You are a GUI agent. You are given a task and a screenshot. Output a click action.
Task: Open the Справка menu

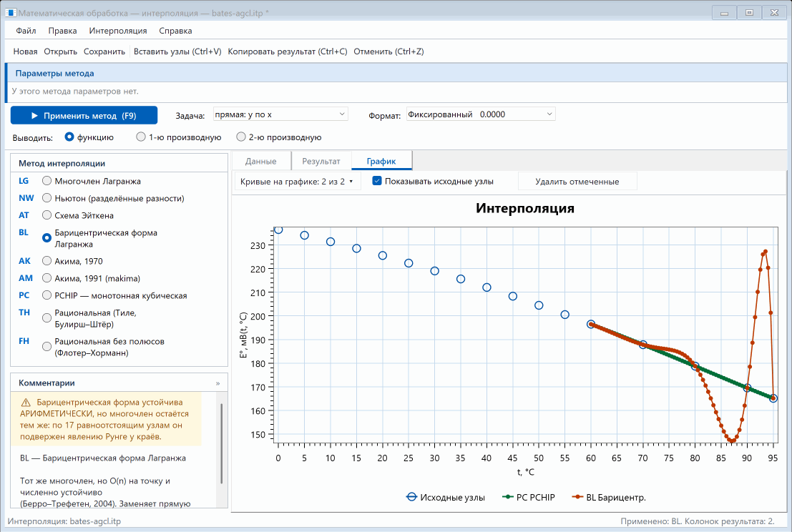(x=175, y=31)
